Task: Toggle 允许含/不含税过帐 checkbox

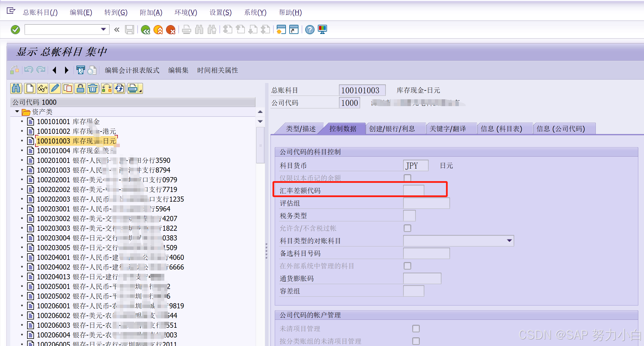Action: pos(407,228)
